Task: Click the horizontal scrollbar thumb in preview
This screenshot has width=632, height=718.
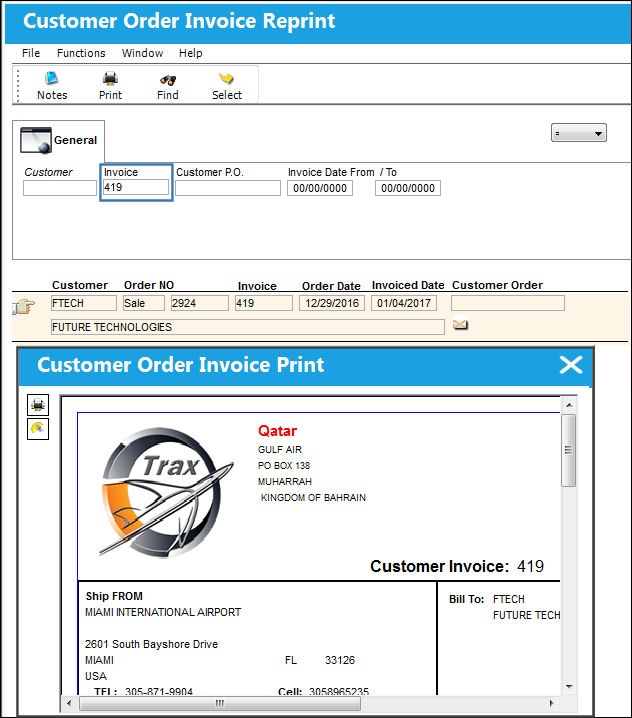Action: tap(220, 703)
